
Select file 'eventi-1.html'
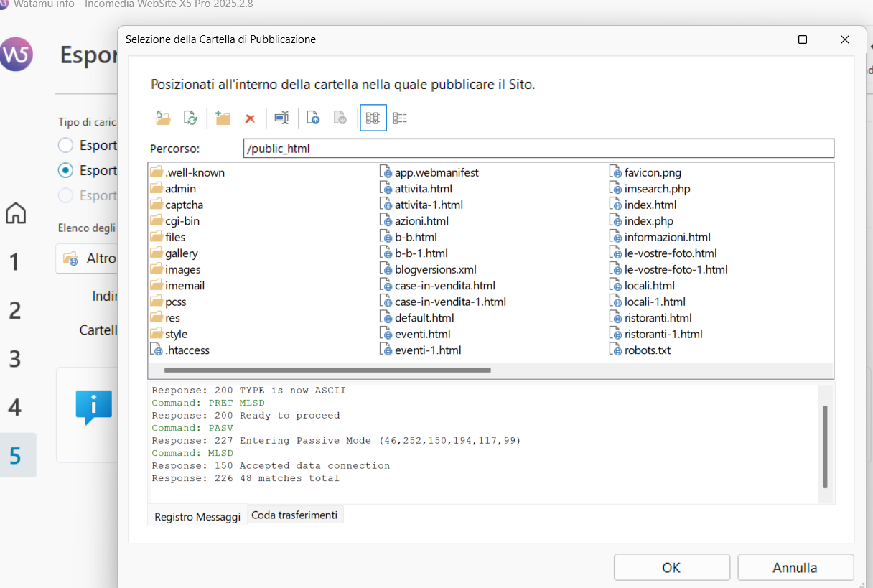(x=428, y=350)
